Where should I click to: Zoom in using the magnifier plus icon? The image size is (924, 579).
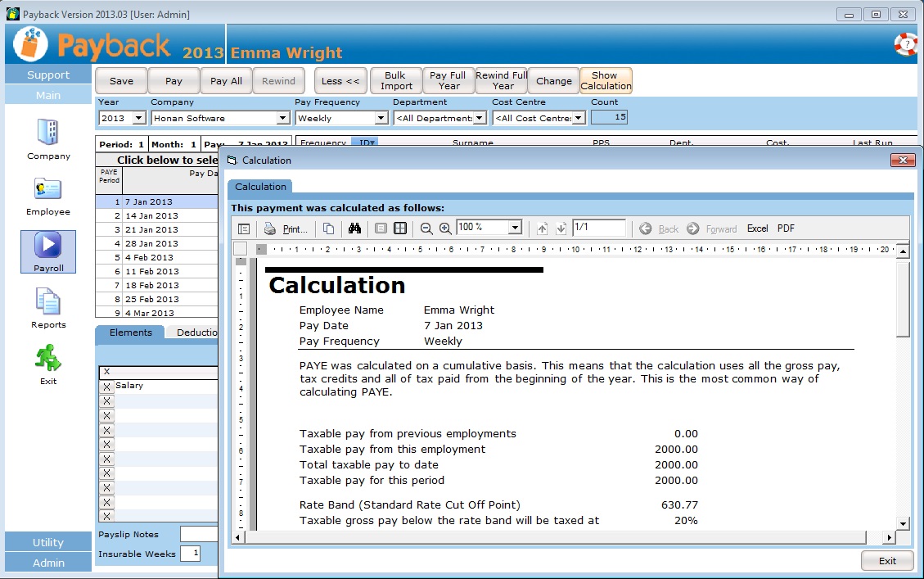click(445, 228)
